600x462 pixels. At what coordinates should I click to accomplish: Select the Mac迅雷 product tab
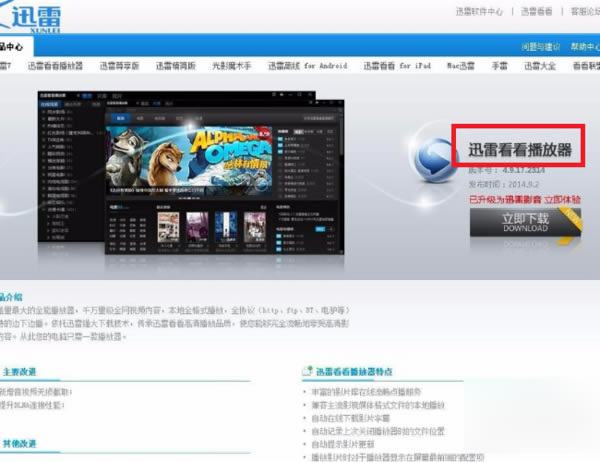point(461,66)
